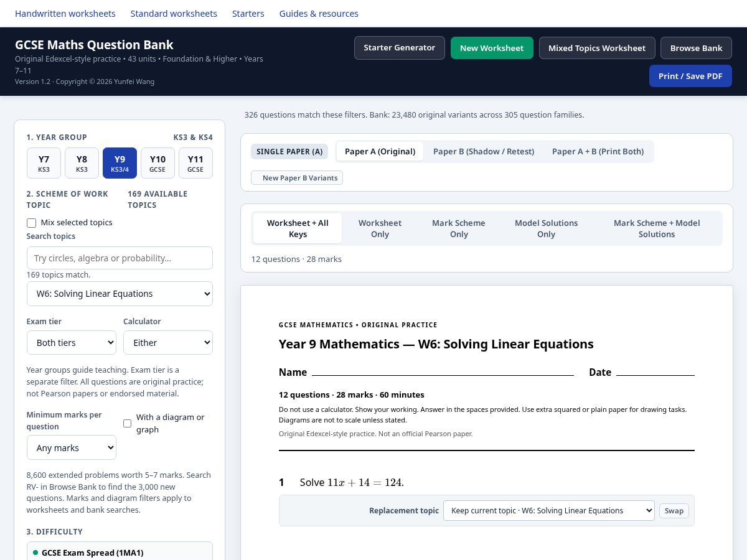
Task: Select Model Solutions Only view
Action: [546, 228]
